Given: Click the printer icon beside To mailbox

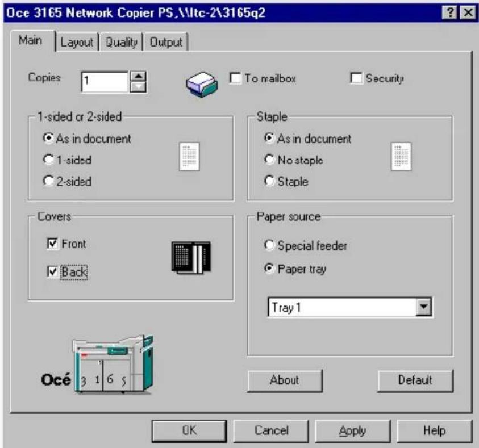Looking at the screenshot, I should click(202, 84).
